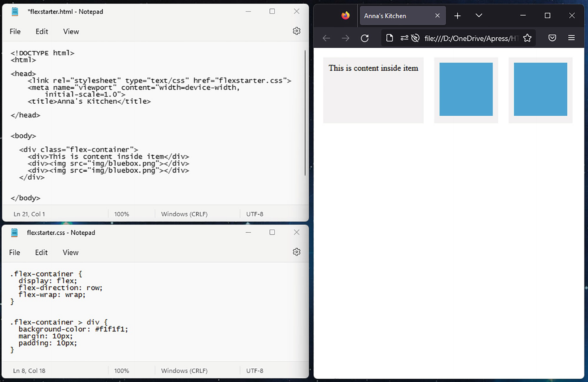Open View menu in flexstarter.html Notepad
The height and width of the screenshot is (382, 588).
71,32
